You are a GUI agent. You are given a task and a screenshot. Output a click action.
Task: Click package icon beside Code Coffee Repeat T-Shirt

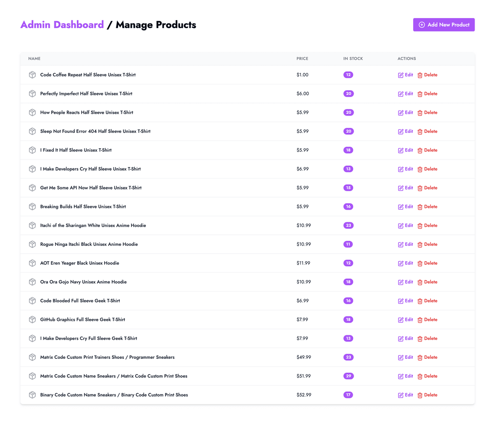pyautogui.click(x=32, y=75)
